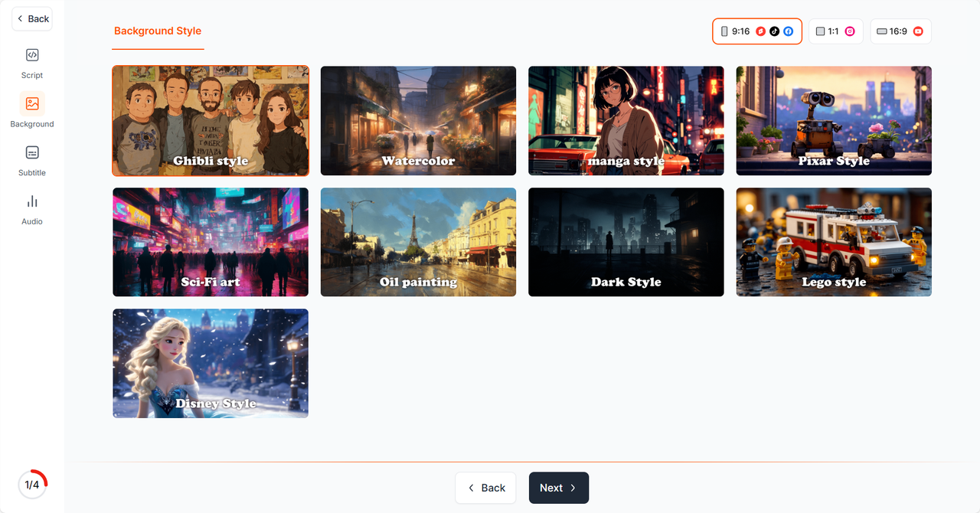Select the Background image icon in sidebar

[32, 103]
